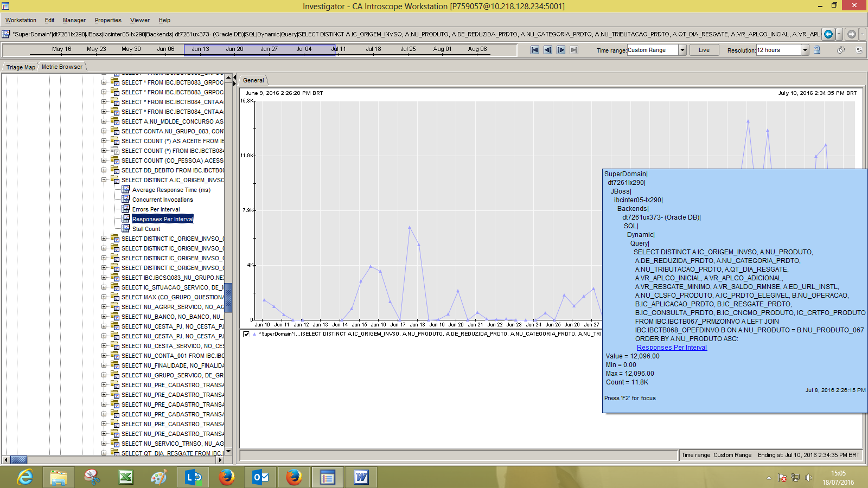
Task: Open the Stall Count metric
Action: (145, 229)
